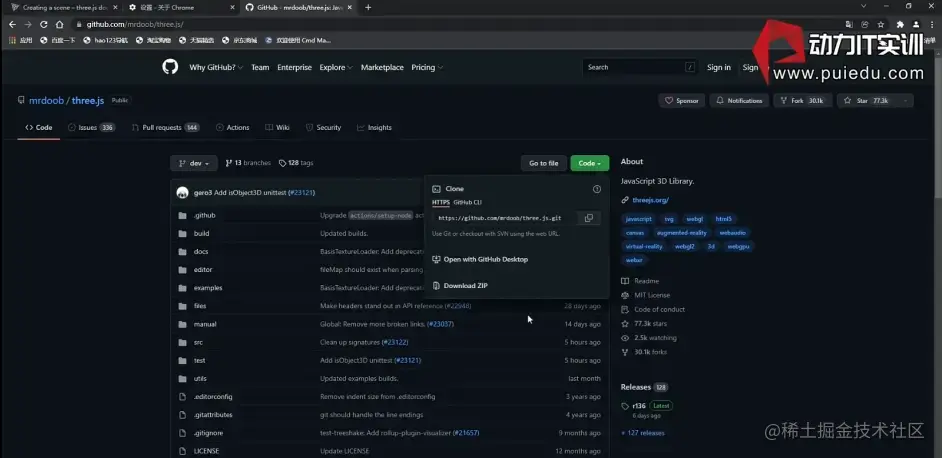
Task: Open the .github folder
Action: coord(204,215)
